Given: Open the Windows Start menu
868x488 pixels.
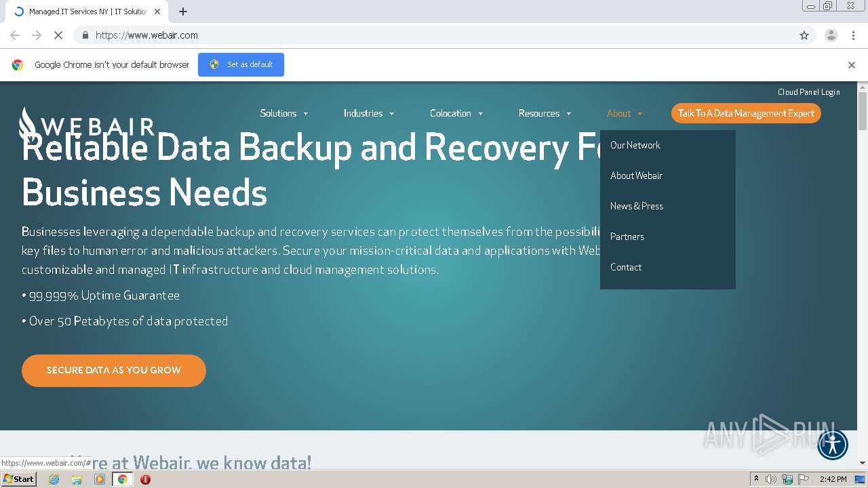Looking at the screenshot, I should pyautogui.click(x=19, y=479).
